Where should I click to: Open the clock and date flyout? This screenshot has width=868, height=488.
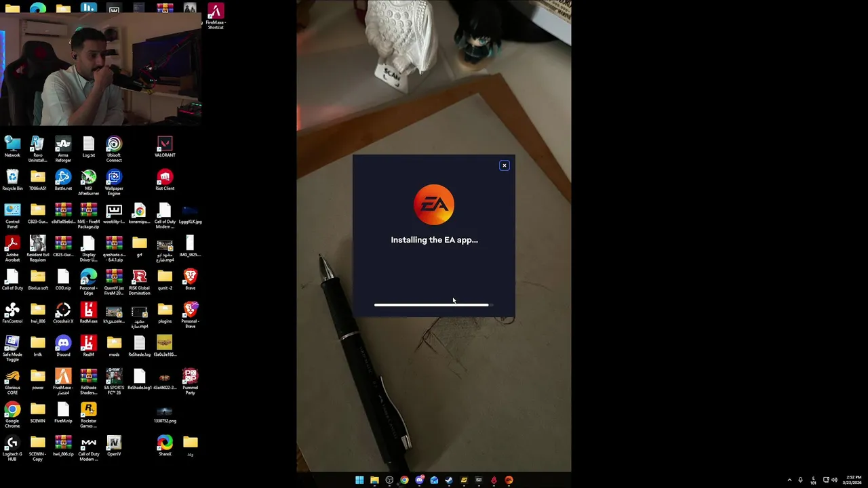click(853, 480)
